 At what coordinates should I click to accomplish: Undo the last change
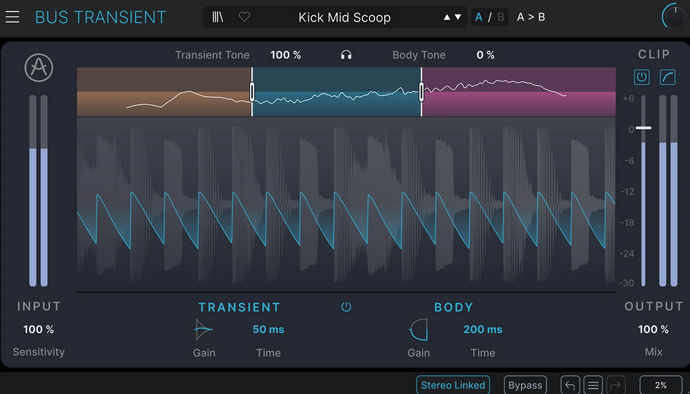570,386
